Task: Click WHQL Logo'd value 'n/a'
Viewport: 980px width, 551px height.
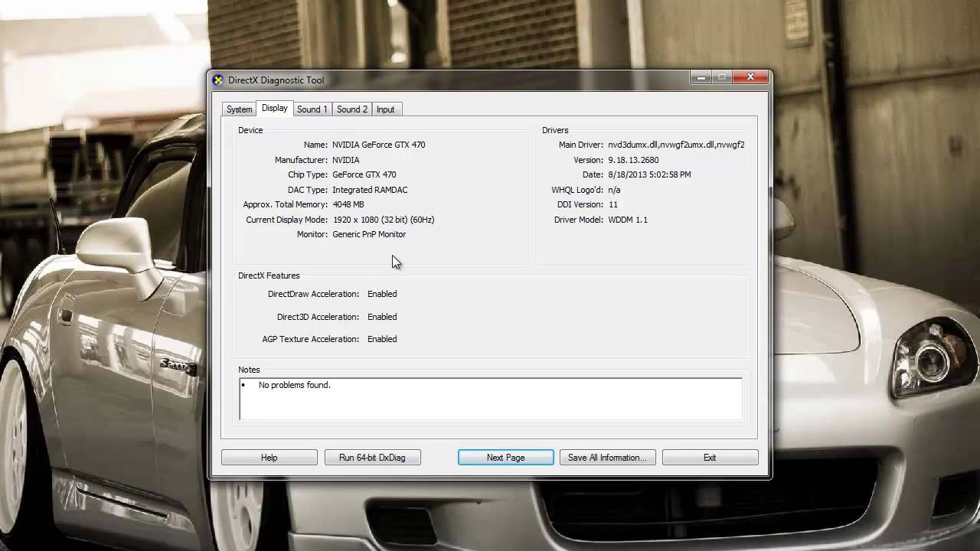Action: pos(614,190)
